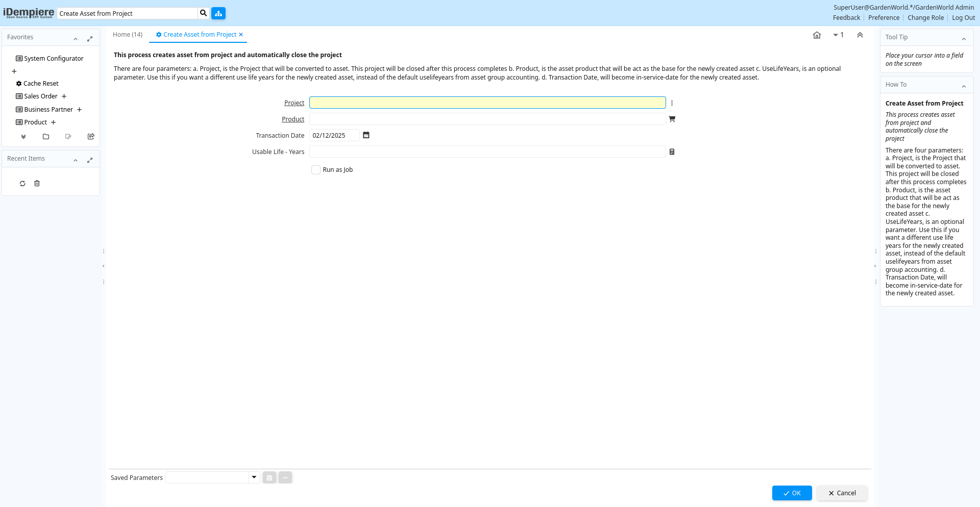The image size is (980, 507).
Task: Open the menu tree icon beside search
Action: click(218, 13)
